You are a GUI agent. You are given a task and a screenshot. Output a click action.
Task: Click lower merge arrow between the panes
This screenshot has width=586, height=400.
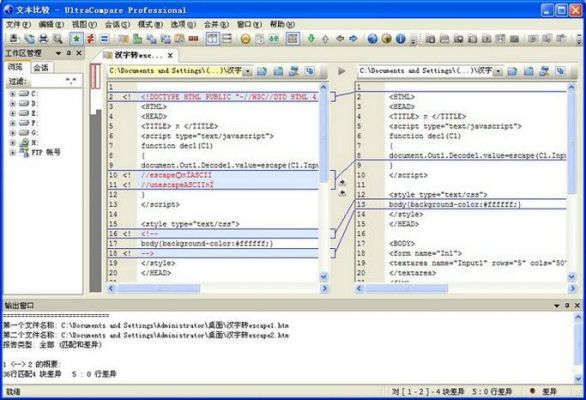coord(342,193)
